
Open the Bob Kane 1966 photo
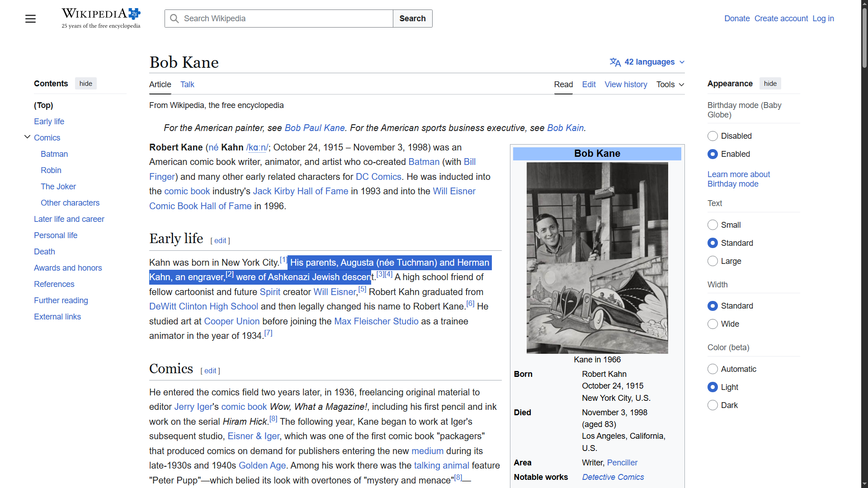597,258
